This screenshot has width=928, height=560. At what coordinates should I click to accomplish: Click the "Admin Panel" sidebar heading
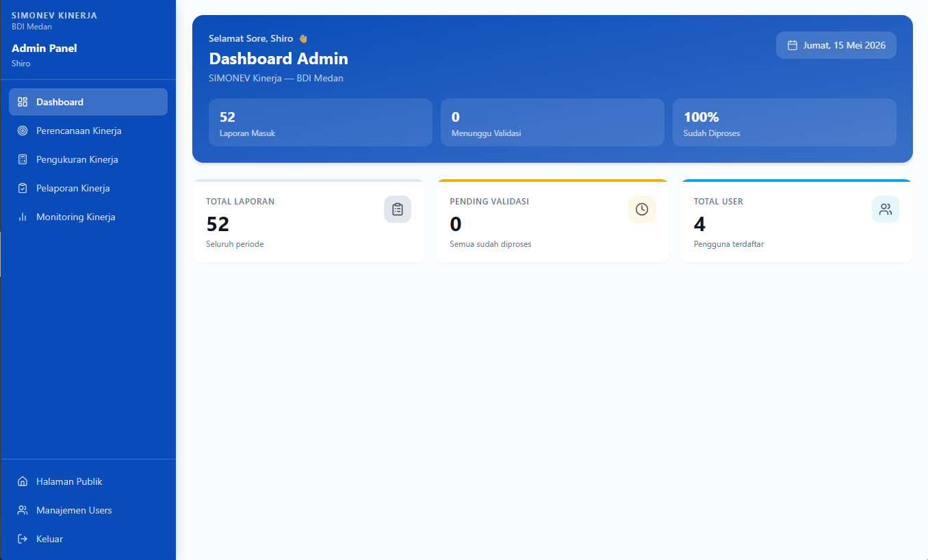[x=44, y=49]
